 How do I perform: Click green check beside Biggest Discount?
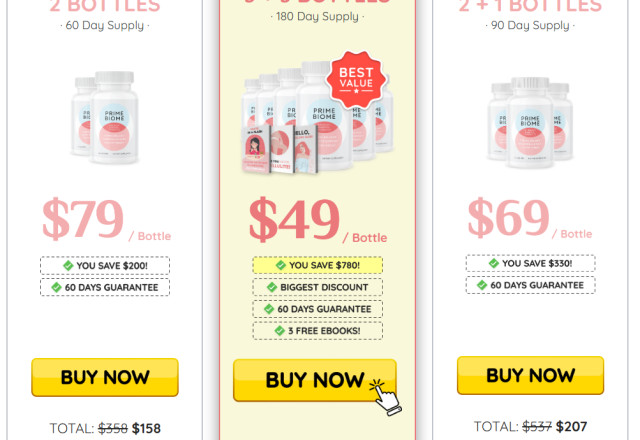point(272,287)
